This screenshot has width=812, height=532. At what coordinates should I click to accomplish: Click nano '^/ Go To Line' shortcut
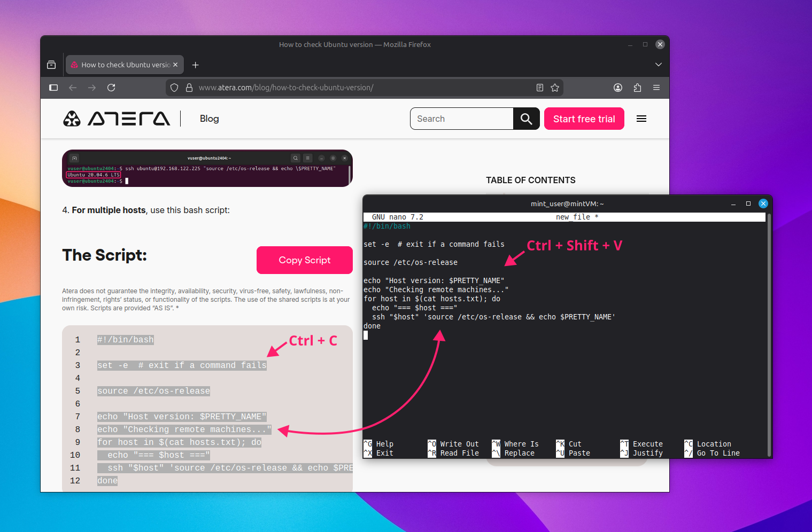tap(712, 453)
